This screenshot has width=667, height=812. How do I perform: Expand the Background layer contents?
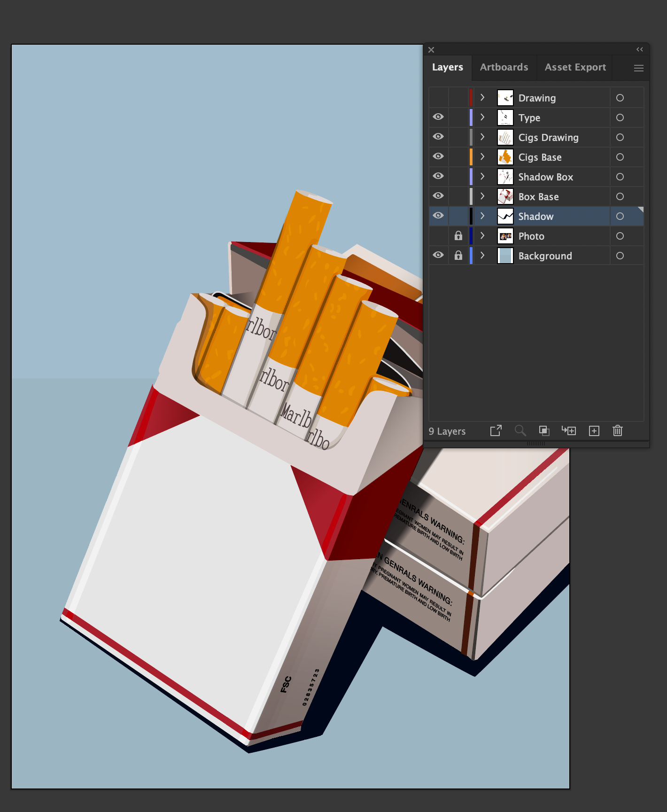click(482, 256)
